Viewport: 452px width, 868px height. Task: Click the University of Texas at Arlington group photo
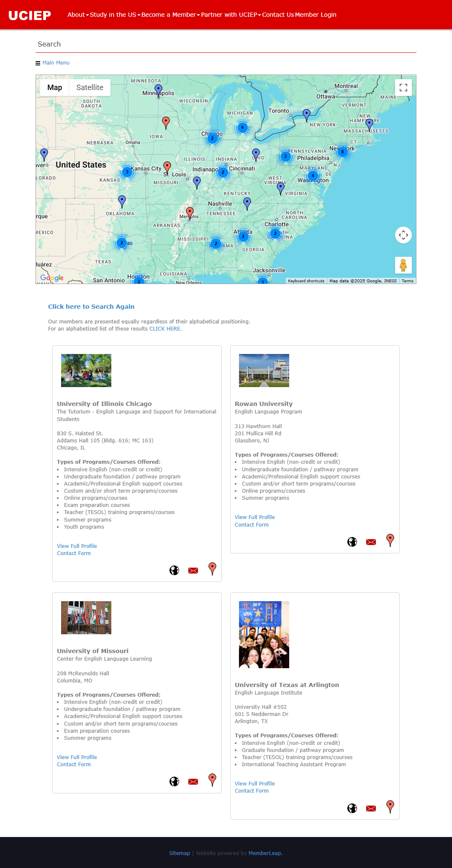[x=264, y=635]
